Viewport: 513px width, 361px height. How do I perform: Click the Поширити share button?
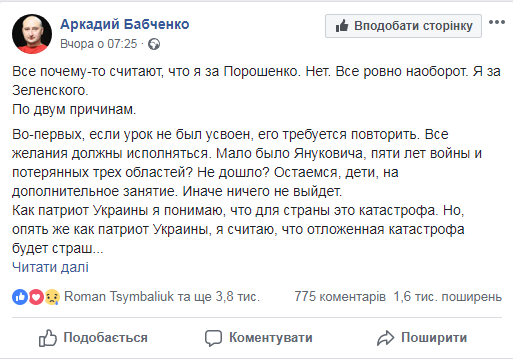click(x=422, y=338)
